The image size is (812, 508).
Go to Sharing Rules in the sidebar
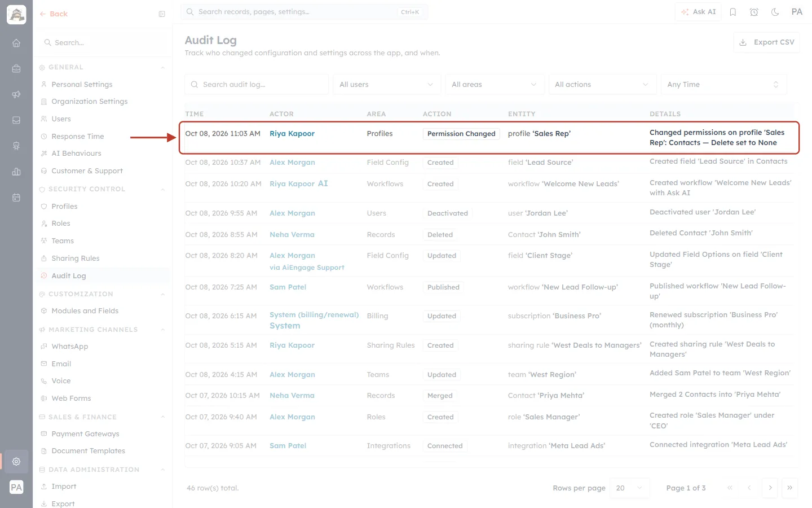tap(76, 259)
